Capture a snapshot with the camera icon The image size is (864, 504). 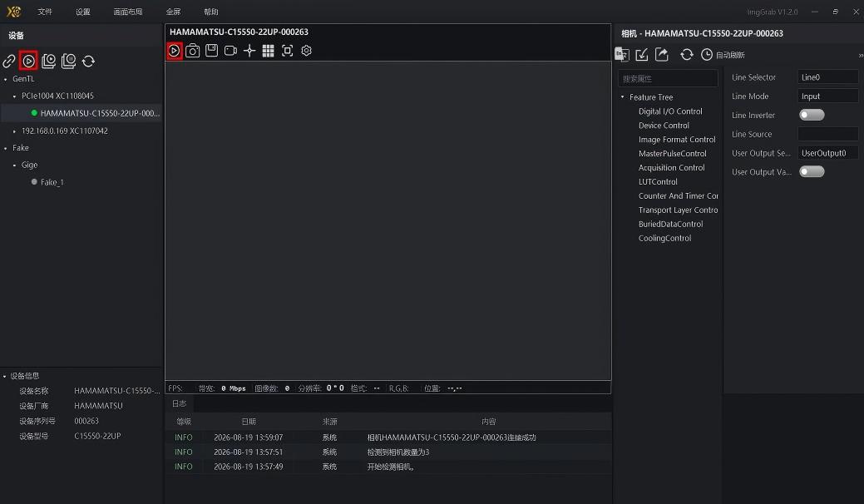click(x=192, y=51)
